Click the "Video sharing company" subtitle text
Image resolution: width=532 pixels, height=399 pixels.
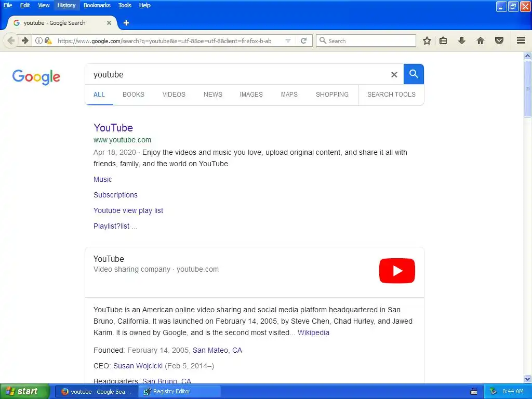(x=131, y=270)
